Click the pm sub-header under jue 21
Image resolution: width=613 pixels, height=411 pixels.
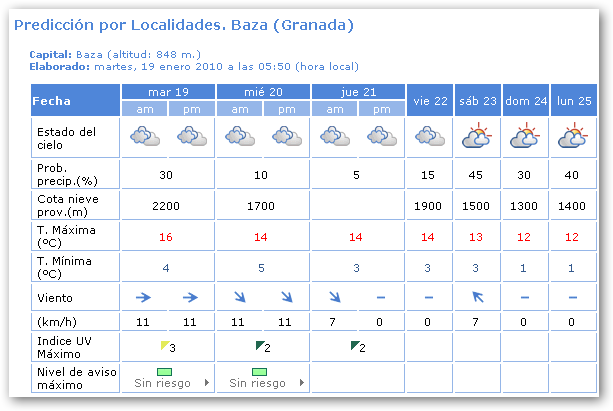[382, 109]
